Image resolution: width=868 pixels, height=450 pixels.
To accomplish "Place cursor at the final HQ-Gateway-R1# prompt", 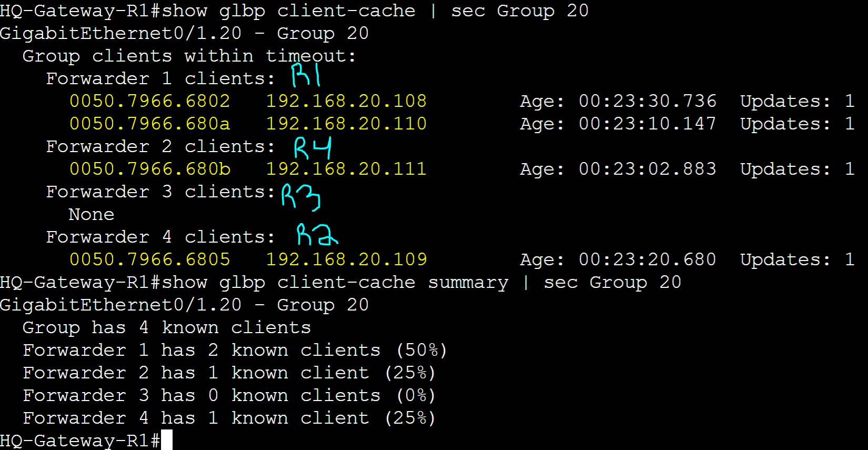I will tap(167, 440).
